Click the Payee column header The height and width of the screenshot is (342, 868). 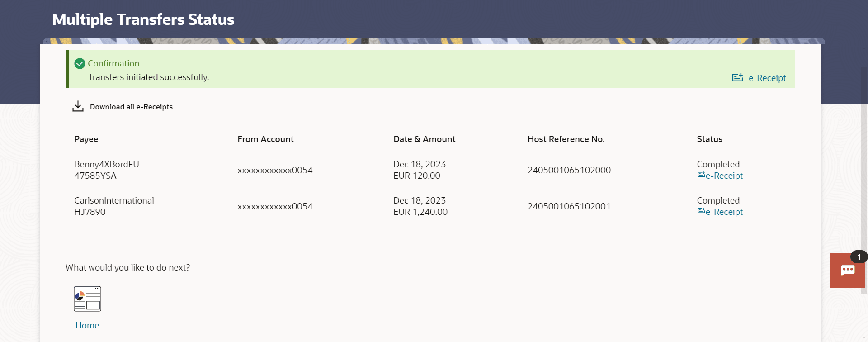pos(86,139)
